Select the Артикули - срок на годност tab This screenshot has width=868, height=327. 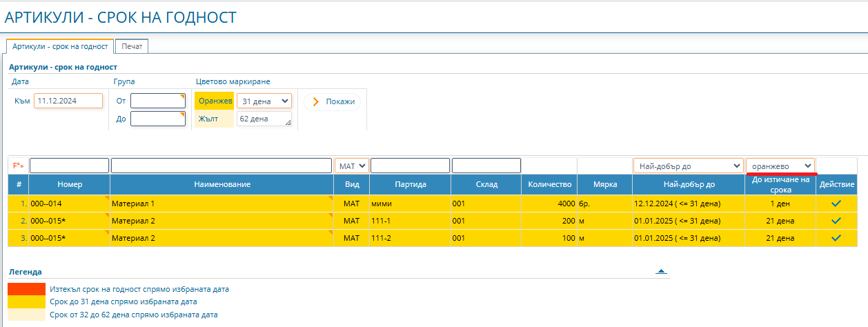(60, 46)
